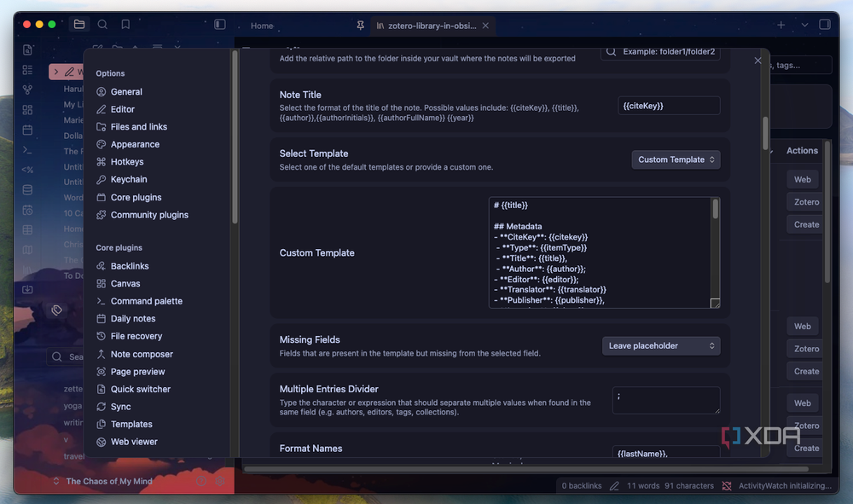Click the table grid ribbon icon
The width and height of the screenshot is (853, 504).
coord(28,230)
